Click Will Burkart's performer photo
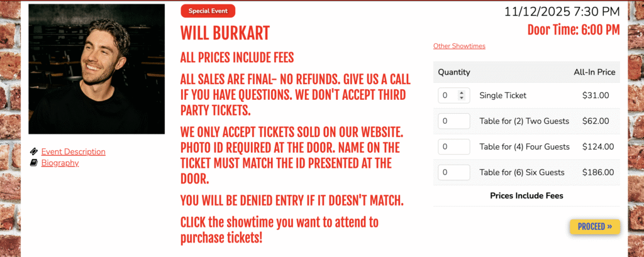The image size is (644, 257). pyautogui.click(x=97, y=69)
